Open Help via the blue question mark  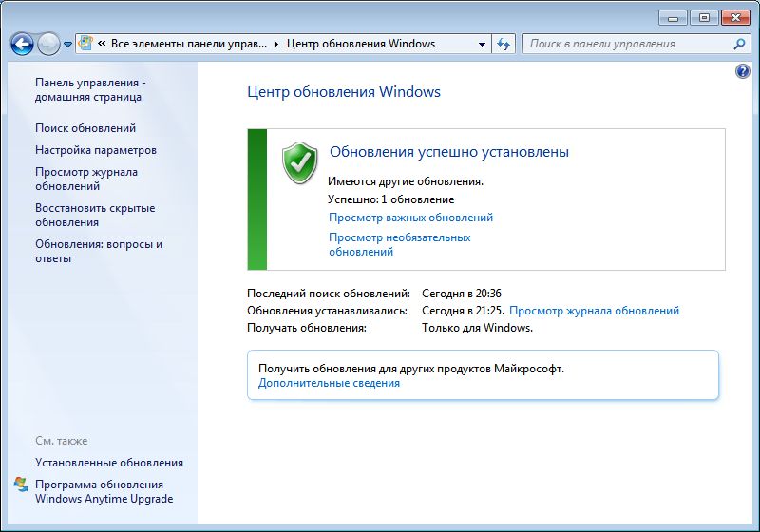coord(743,71)
